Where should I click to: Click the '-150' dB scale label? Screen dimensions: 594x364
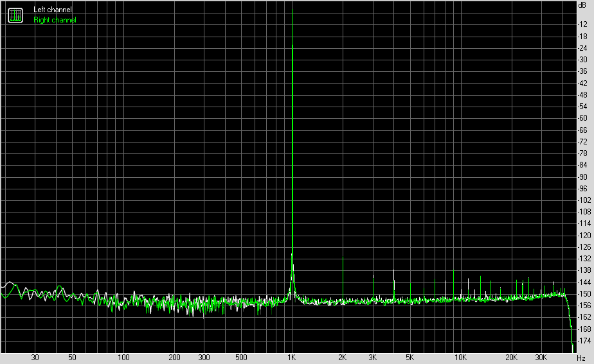pos(584,294)
